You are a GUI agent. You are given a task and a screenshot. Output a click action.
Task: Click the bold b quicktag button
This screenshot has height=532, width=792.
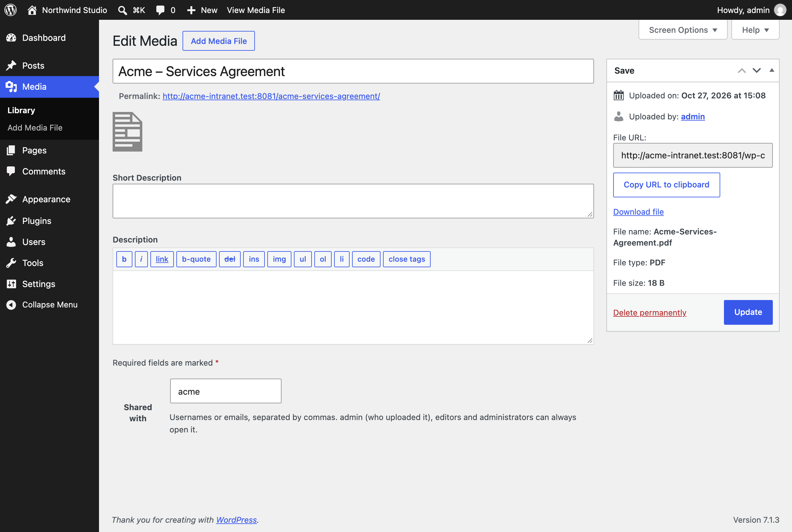[x=124, y=259]
